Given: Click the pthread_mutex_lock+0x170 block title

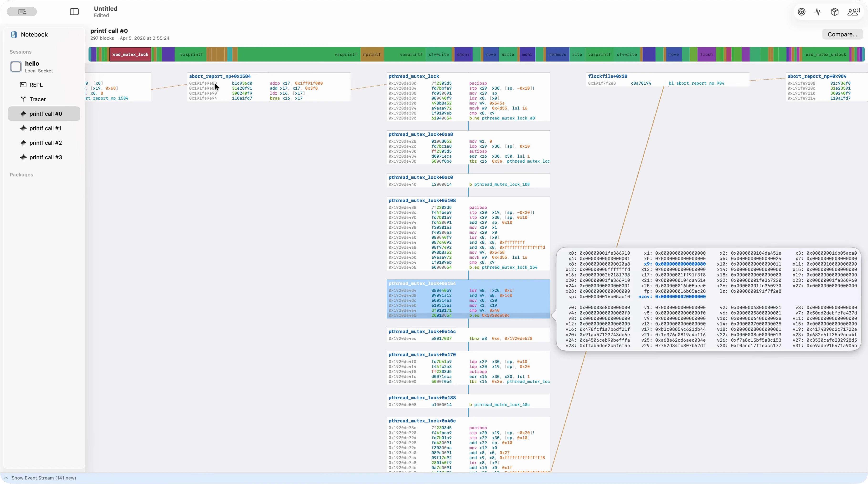Looking at the screenshot, I should coord(422,355).
